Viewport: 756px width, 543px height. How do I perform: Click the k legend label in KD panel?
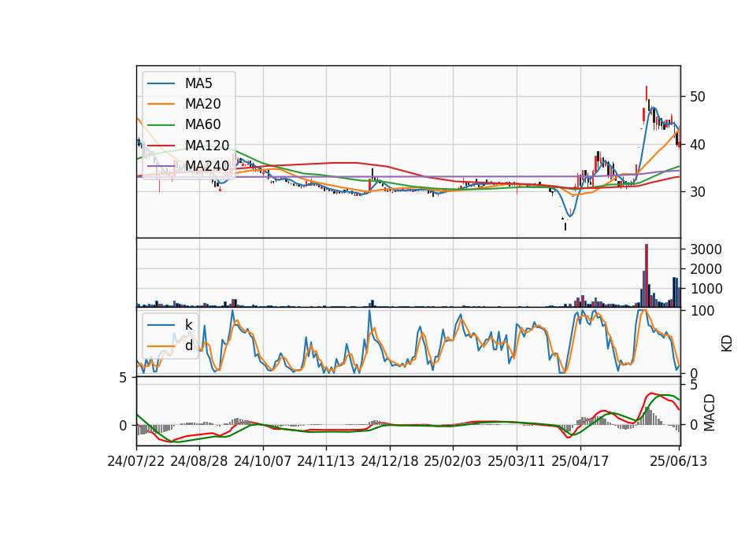tap(188, 325)
